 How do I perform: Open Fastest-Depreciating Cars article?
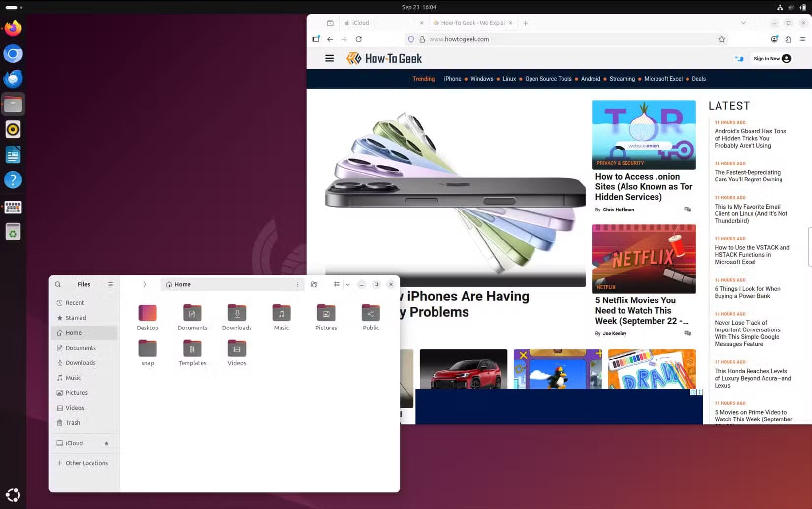coord(748,176)
